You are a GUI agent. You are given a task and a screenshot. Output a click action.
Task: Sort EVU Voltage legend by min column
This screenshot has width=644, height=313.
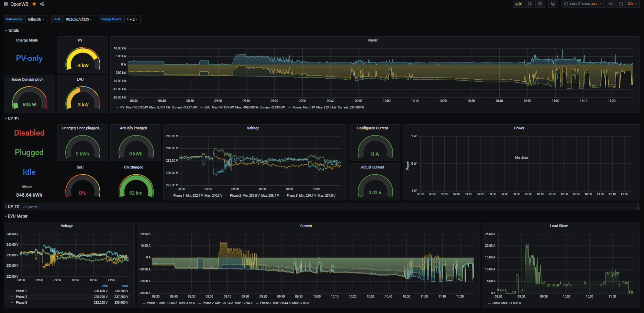click(x=105, y=286)
